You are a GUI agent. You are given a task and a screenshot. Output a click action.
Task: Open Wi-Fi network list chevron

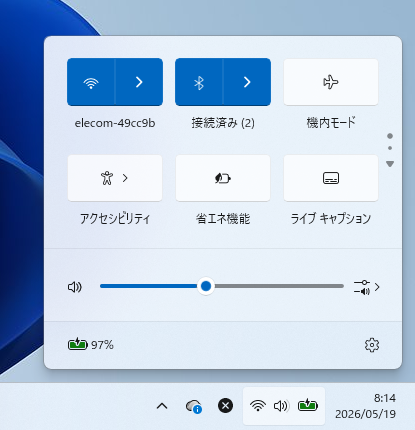coord(139,82)
